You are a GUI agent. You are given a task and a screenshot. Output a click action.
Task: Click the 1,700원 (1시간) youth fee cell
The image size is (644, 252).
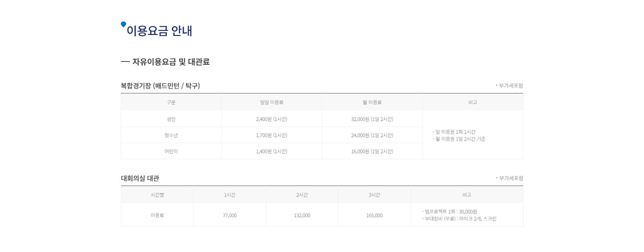coord(271,135)
